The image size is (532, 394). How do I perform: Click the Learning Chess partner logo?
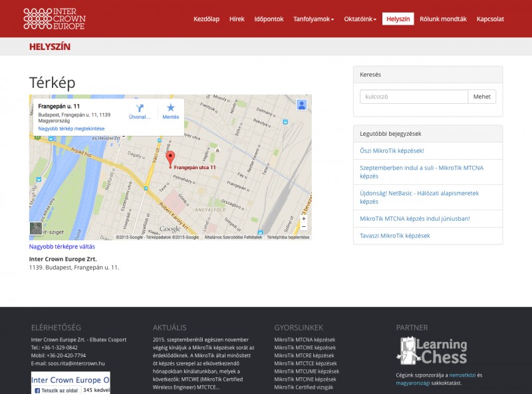433,351
